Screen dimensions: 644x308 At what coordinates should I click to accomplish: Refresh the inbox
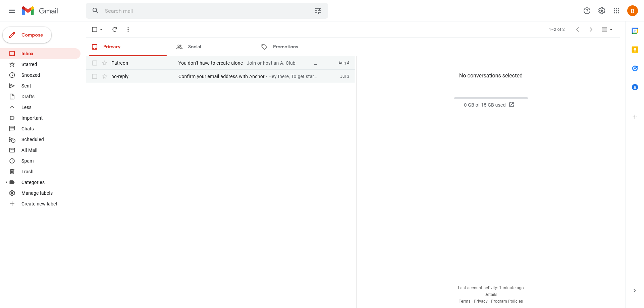click(x=115, y=29)
